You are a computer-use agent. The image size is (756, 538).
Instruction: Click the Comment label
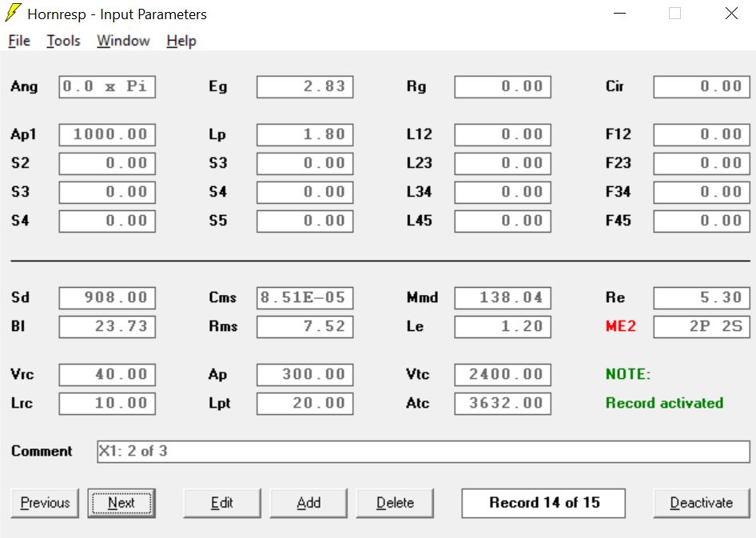(x=42, y=451)
